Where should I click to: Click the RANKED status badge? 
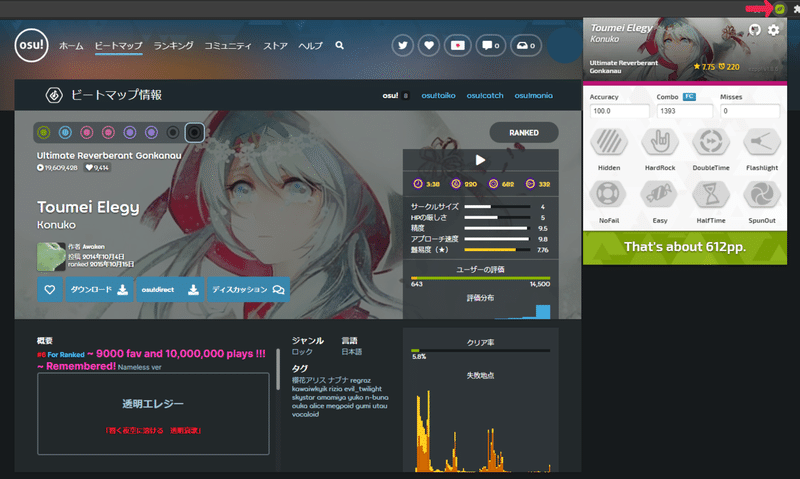click(524, 133)
